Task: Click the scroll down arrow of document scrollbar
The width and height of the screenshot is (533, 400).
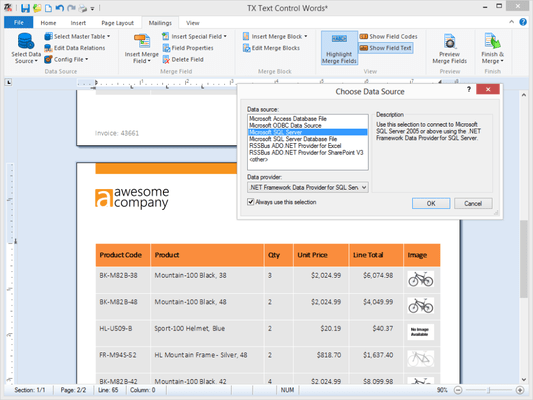Action: click(x=523, y=380)
